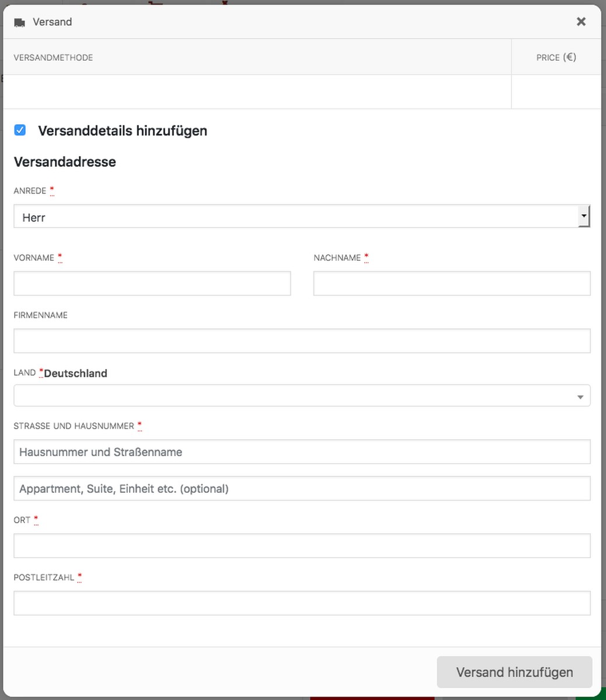This screenshot has height=700, width=606.
Task: Click the truck icon beside Versand title
Action: (19, 23)
